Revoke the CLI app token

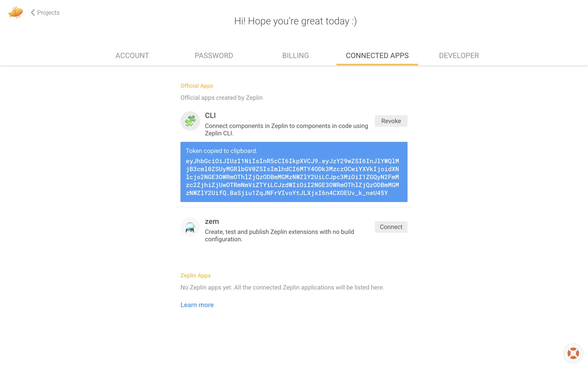[x=391, y=121]
